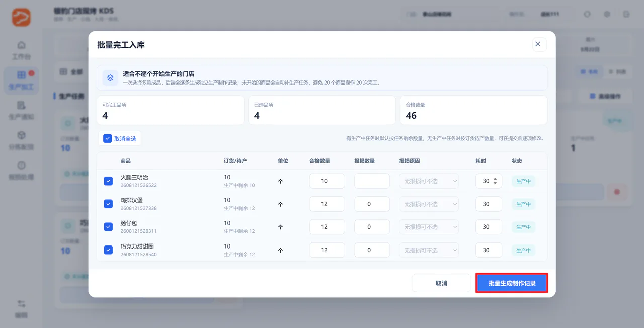644x328 pixels.
Task: Click the empty 报损数量 field for 火腿三明治
Action: 372,181
